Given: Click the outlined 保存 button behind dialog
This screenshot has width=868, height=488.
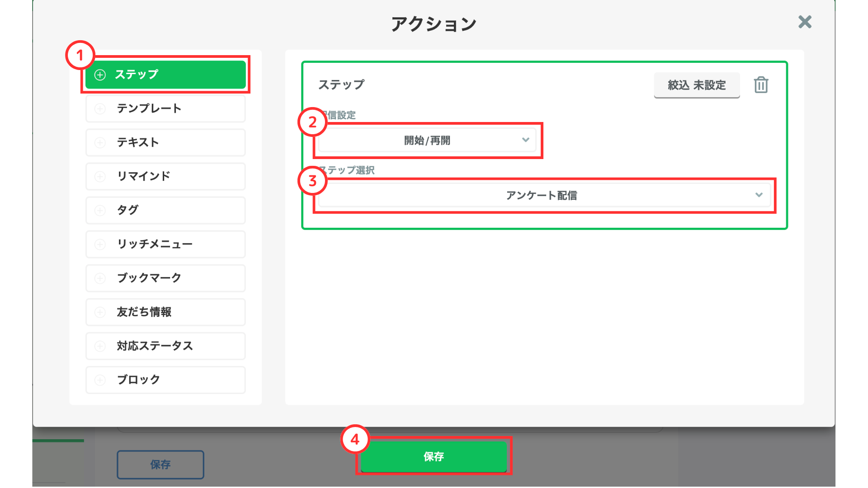Looking at the screenshot, I should pyautogui.click(x=160, y=465).
